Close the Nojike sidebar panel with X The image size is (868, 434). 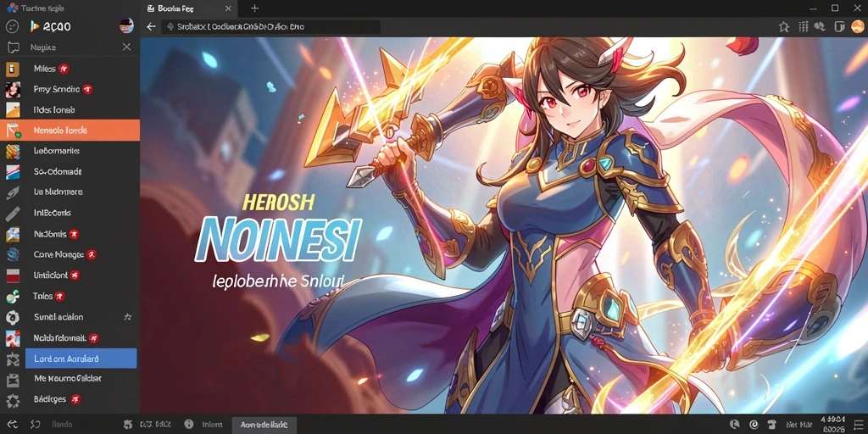[x=127, y=47]
